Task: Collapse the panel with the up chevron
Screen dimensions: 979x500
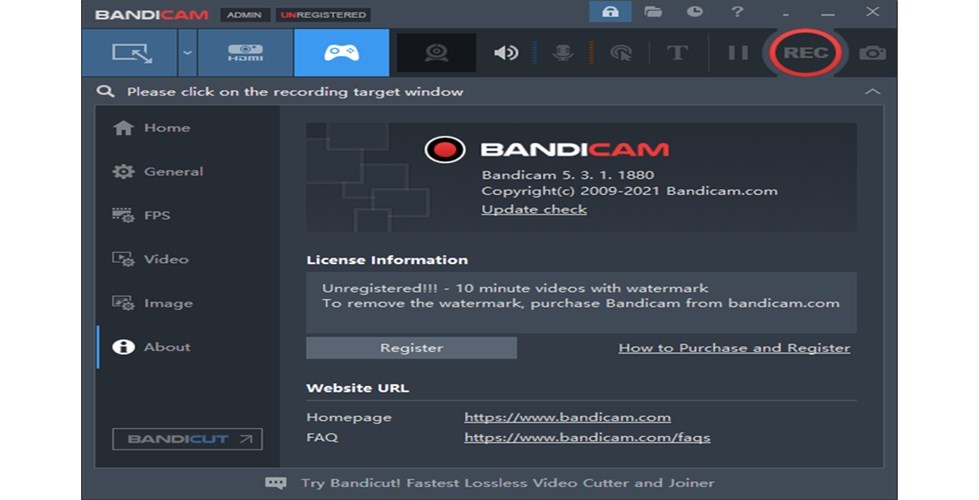Action: tap(872, 92)
